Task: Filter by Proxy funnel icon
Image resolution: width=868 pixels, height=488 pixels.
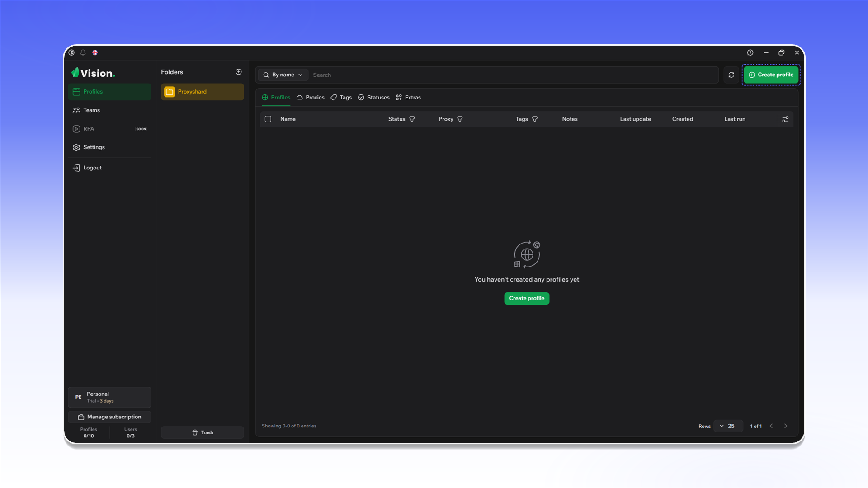Action: tap(460, 119)
